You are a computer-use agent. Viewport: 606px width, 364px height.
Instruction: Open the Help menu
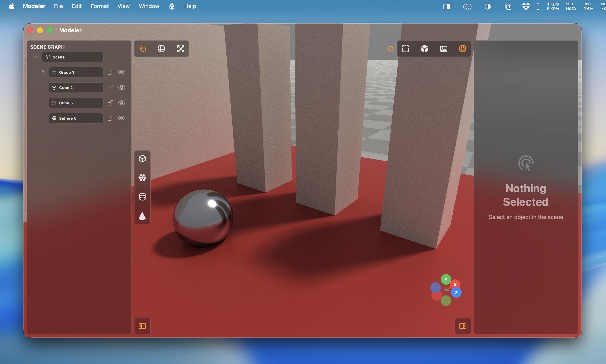[x=190, y=6]
